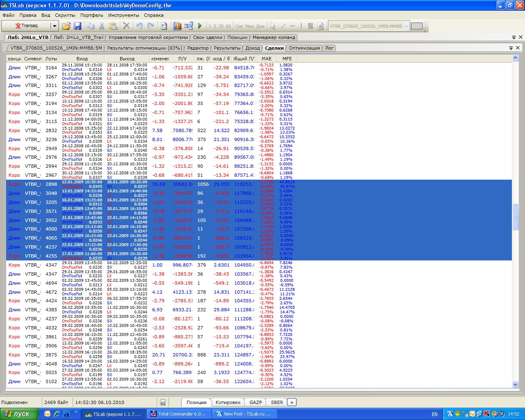
Task: Open the inner tab list dropdown arrow
Action: point(511,48)
